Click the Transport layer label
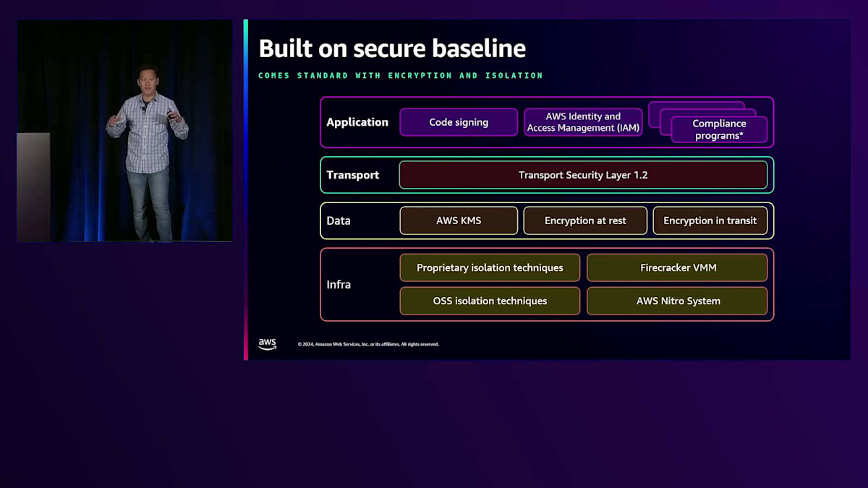868x488 pixels. tap(353, 175)
